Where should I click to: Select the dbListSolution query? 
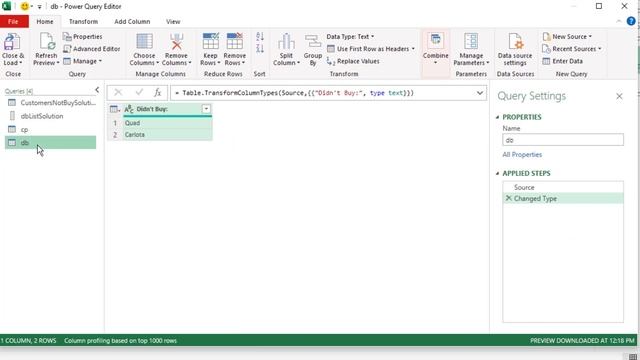51,116
